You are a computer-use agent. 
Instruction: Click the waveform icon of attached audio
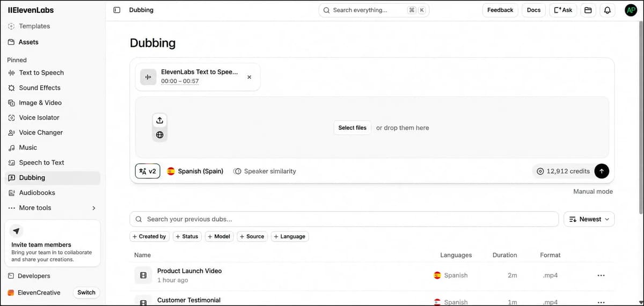point(148,77)
